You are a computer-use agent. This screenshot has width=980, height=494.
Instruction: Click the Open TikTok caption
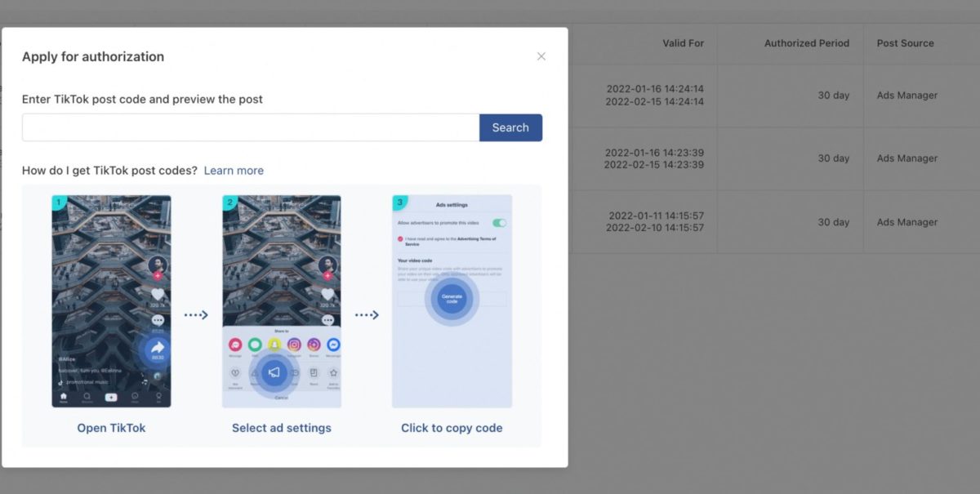(x=111, y=428)
